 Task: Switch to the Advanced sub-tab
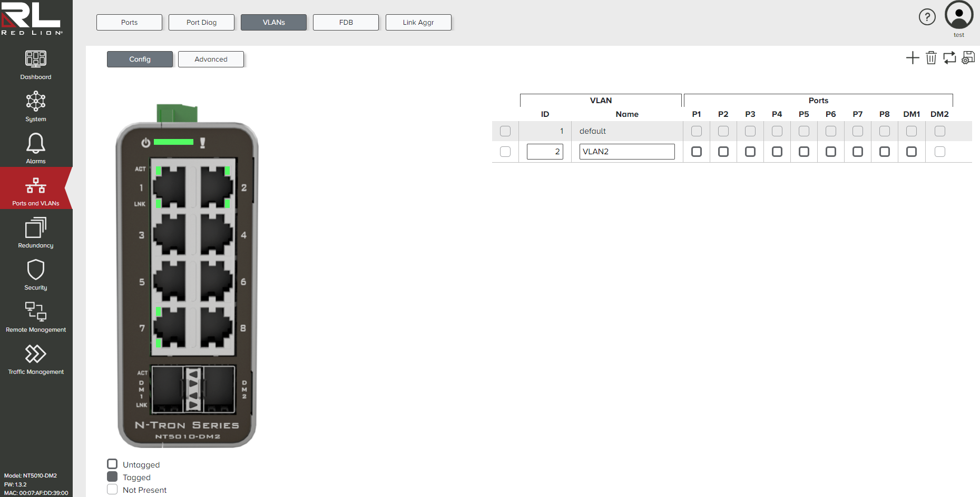211,59
